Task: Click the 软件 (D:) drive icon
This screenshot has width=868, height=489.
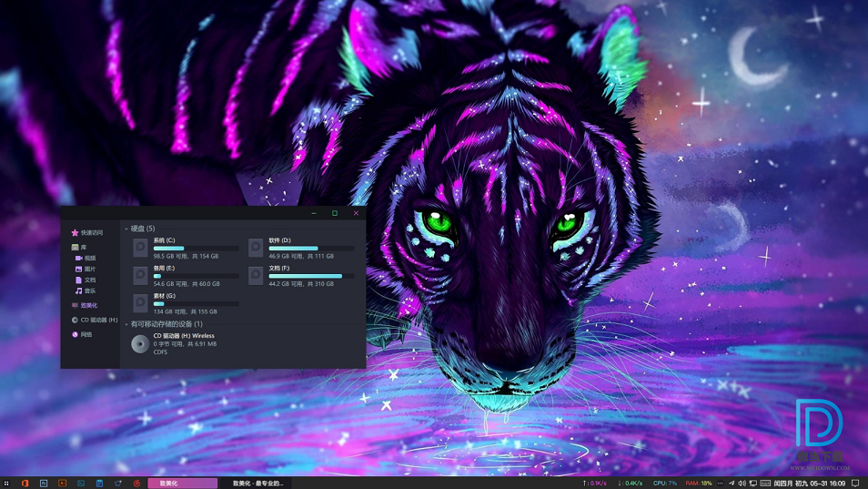Action: [x=256, y=248]
